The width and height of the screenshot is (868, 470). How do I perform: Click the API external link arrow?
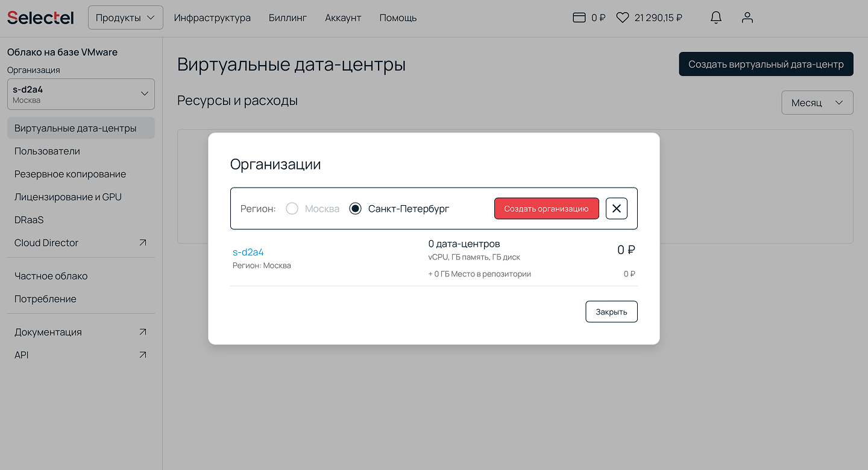(x=143, y=355)
